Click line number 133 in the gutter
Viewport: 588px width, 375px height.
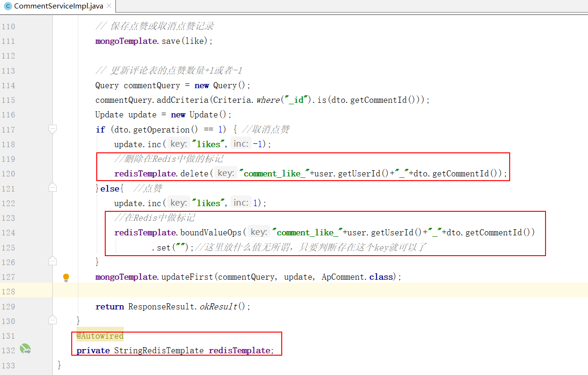click(8, 365)
